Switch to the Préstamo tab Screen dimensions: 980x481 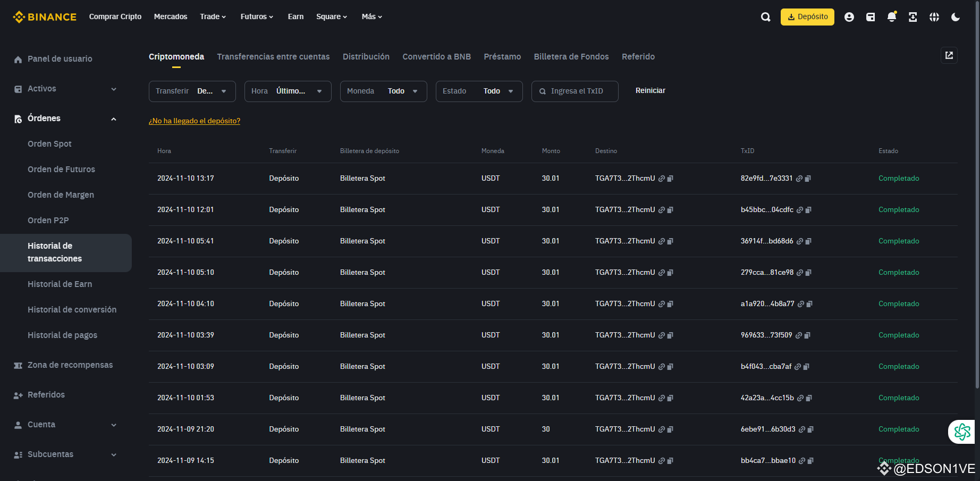coord(502,56)
